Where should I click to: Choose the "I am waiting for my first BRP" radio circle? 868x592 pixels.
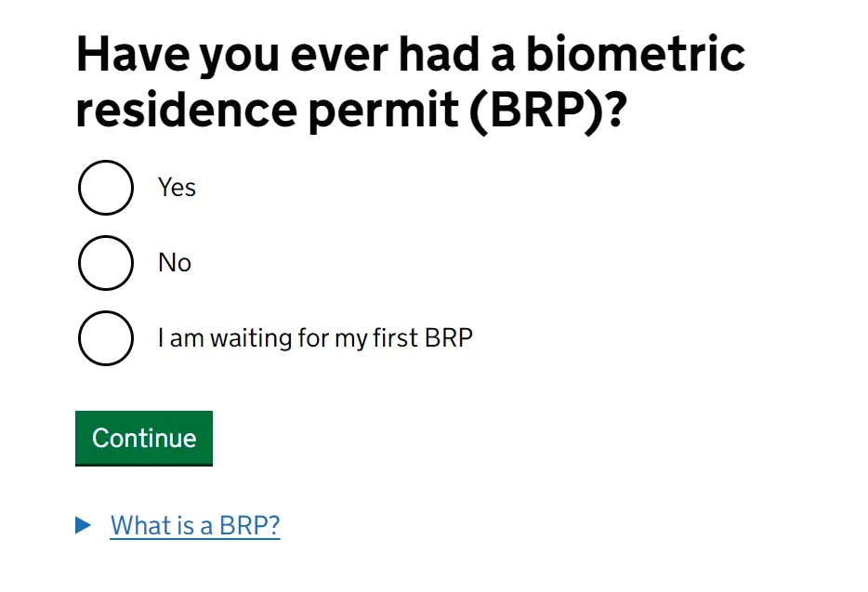click(x=106, y=338)
